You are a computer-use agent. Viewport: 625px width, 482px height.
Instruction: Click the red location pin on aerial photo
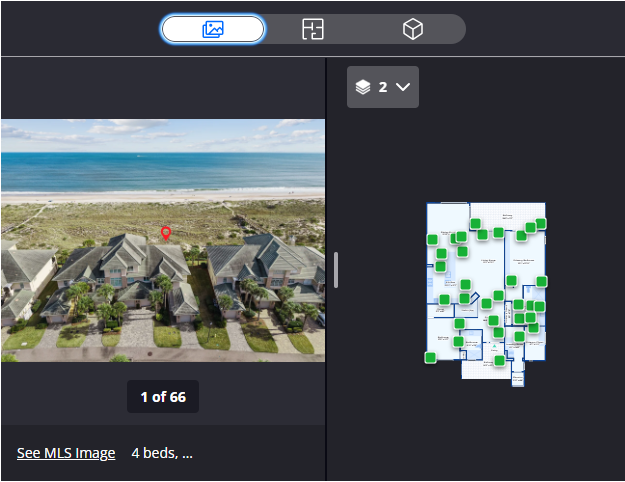coord(166,234)
